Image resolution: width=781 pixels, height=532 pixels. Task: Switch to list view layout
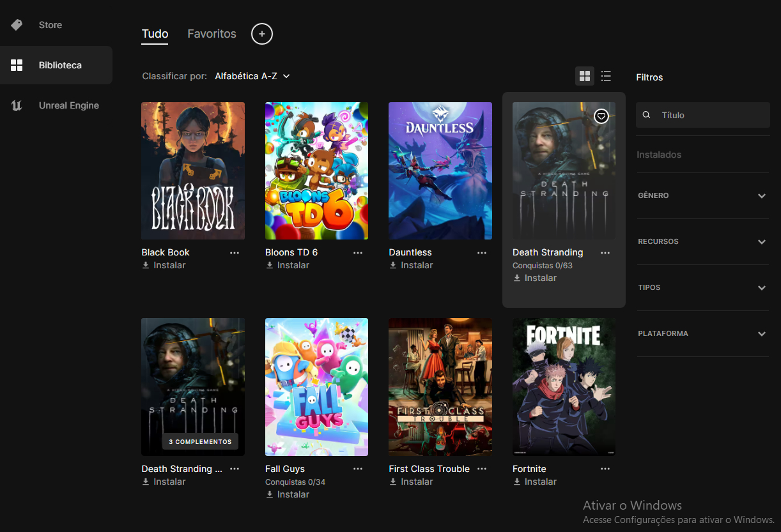click(606, 76)
